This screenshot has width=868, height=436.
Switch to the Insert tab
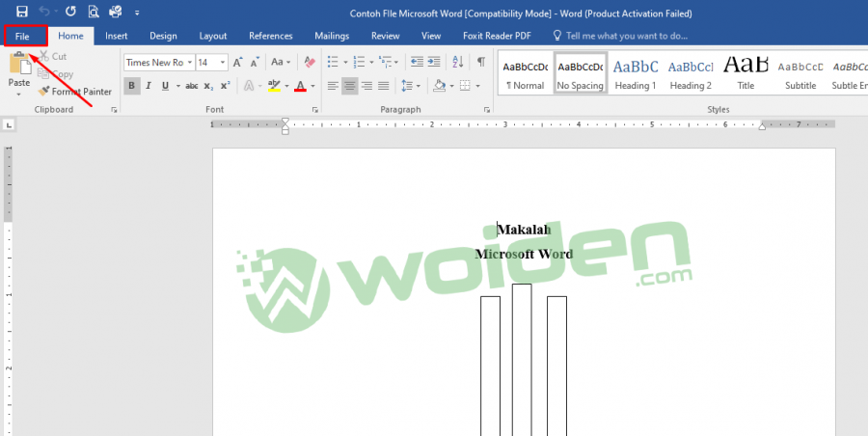(x=117, y=36)
